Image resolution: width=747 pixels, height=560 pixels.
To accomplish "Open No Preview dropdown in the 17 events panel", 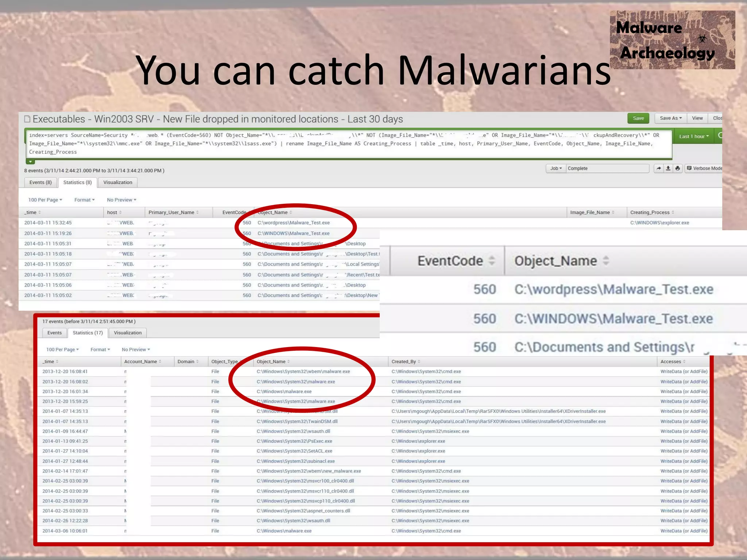I will tap(136, 350).
